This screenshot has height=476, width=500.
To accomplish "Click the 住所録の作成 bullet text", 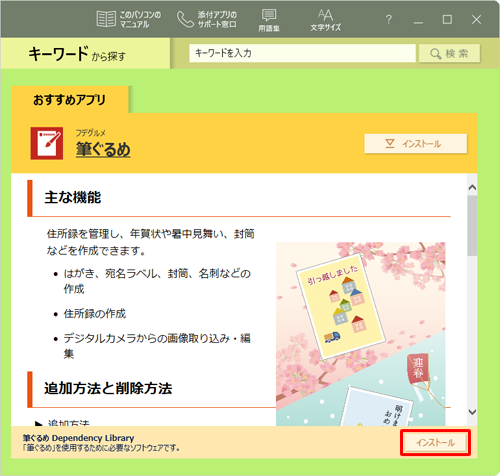I will [95, 313].
